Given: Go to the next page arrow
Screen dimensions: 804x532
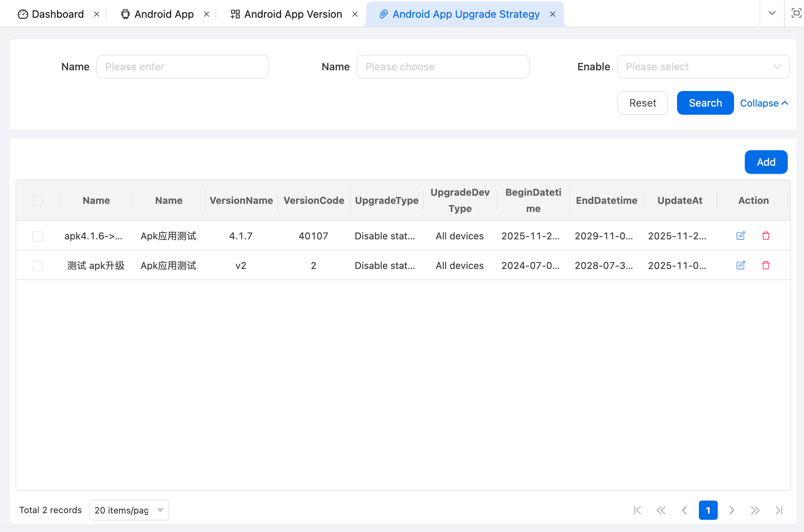Looking at the screenshot, I should click(731, 510).
